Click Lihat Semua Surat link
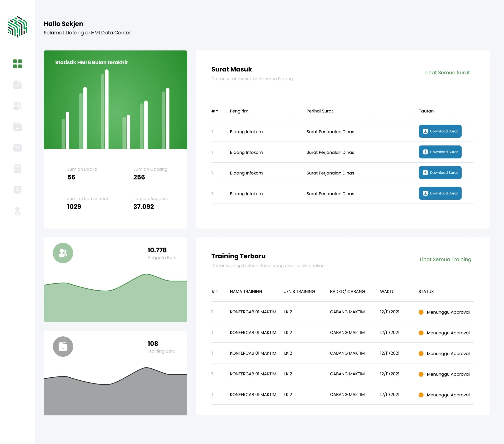This screenshot has width=504, height=444. pos(447,73)
